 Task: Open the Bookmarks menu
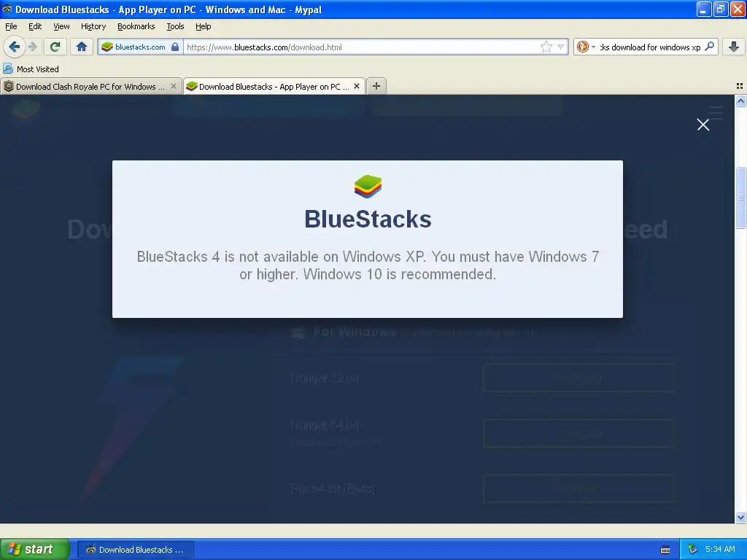136,26
